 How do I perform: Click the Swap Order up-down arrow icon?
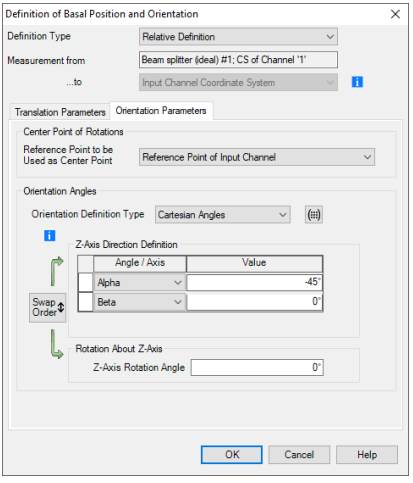tap(61, 307)
